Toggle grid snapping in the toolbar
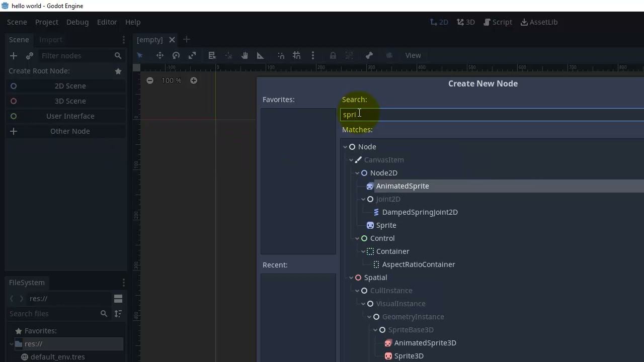 [x=297, y=55]
